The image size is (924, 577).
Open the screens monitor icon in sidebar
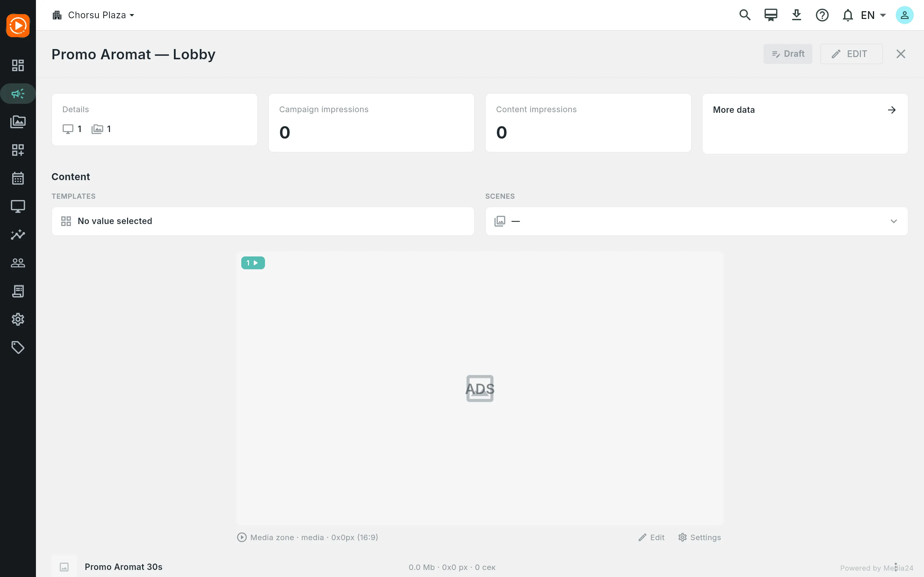[x=18, y=206]
